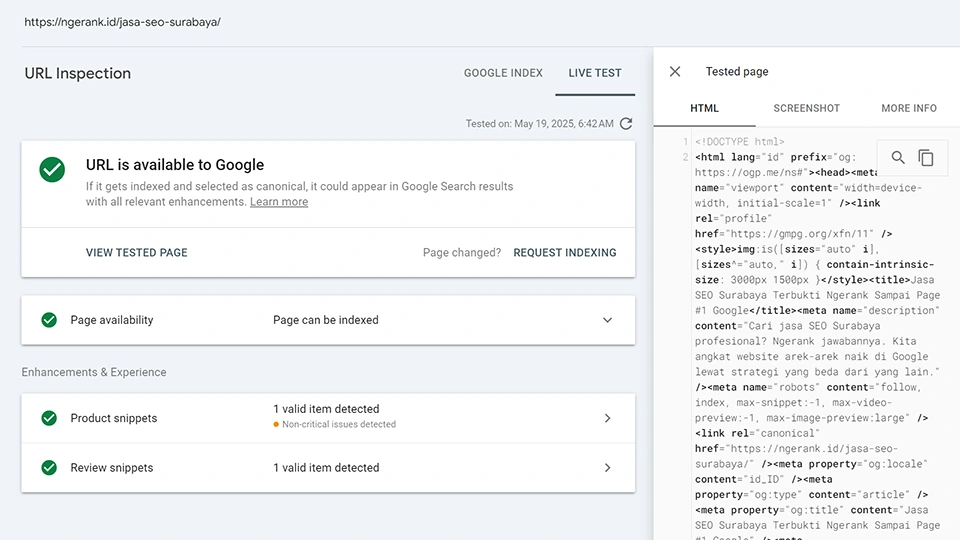
Task: Click the green check icon for Product snippets
Action: [x=48, y=418]
